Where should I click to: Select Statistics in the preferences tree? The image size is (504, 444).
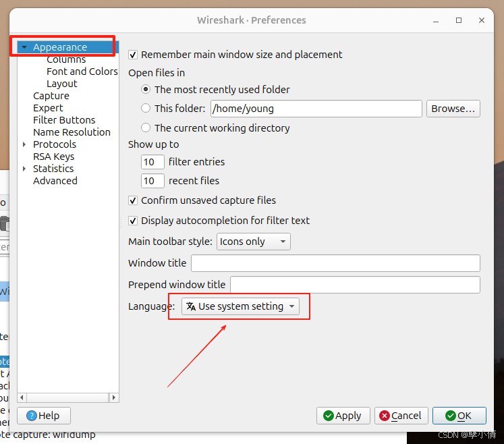pyautogui.click(x=53, y=169)
